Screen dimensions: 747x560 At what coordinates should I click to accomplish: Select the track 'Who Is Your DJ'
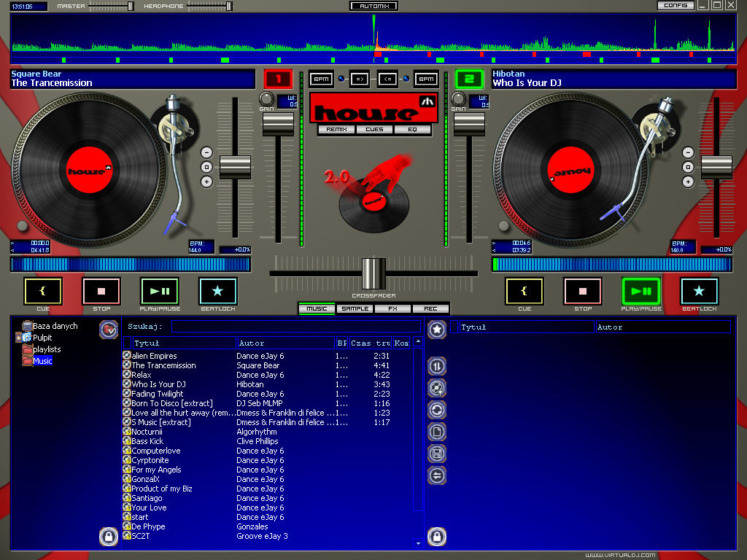(158, 384)
